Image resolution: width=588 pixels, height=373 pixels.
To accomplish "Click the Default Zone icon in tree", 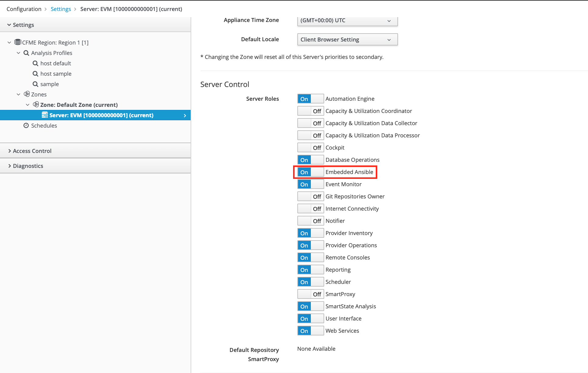I will (x=36, y=104).
